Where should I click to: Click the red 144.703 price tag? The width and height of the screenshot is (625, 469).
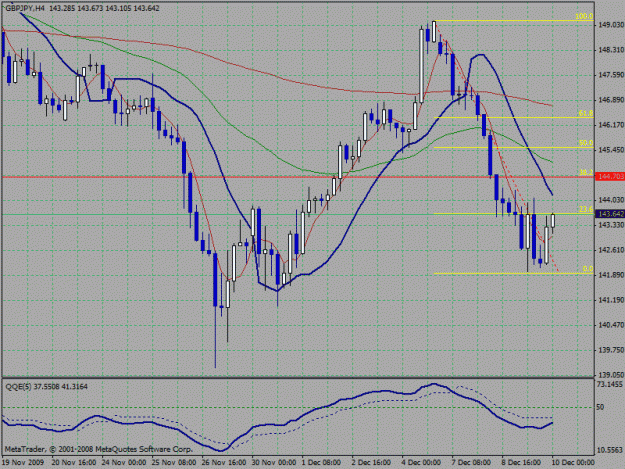610,176
